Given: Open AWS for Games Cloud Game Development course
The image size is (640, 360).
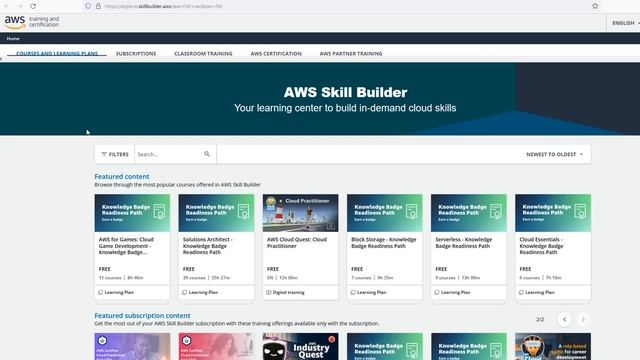Looking at the screenshot, I should click(126, 246).
